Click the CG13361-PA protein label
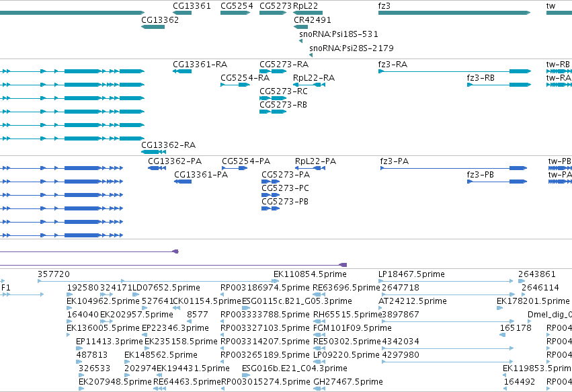The height and width of the screenshot is (392, 572). [x=201, y=175]
